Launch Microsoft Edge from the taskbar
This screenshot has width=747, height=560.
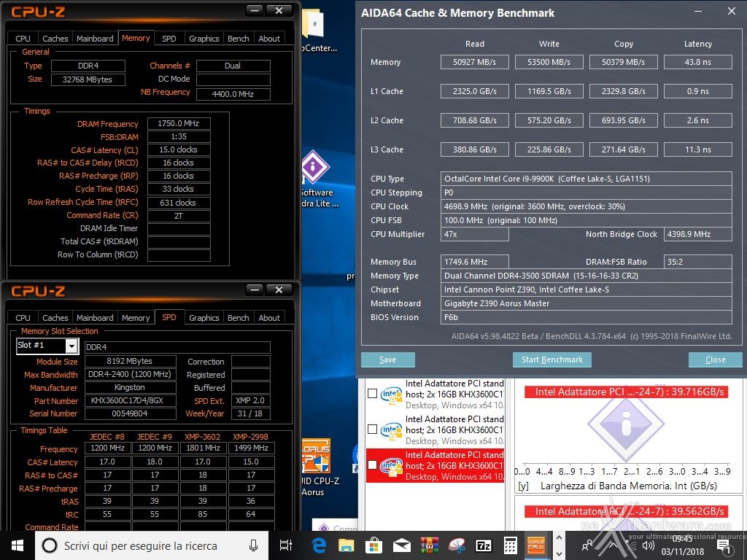coord(319,545)
